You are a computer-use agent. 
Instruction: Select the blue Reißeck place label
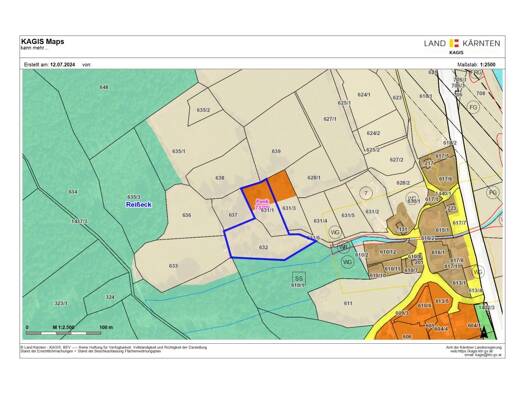tap(139, 204)
